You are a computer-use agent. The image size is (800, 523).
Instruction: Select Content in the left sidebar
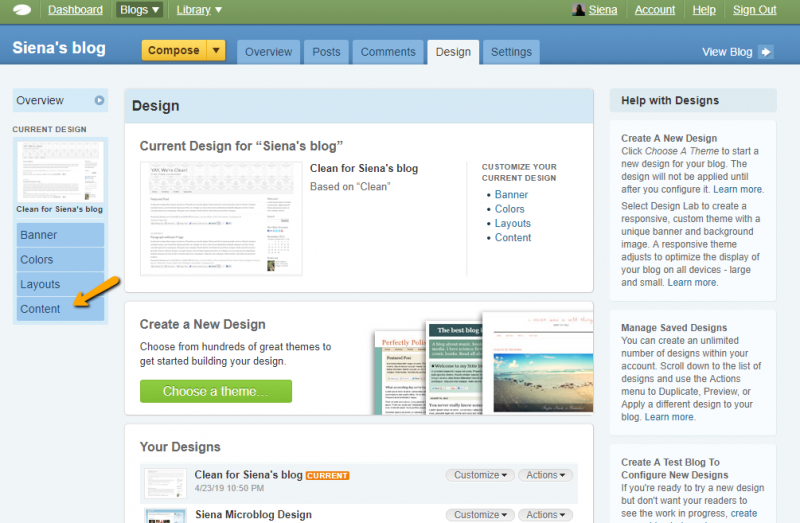tap(41, 309)
